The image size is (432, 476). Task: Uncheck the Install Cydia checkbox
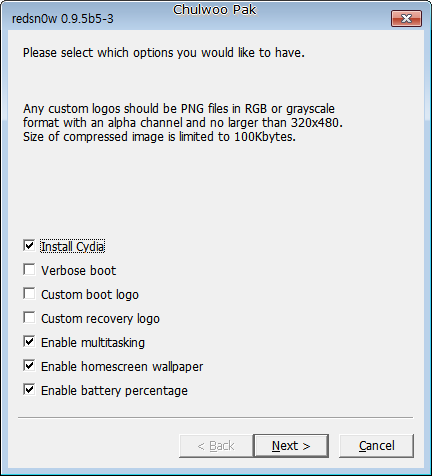(x=29, y=246)
